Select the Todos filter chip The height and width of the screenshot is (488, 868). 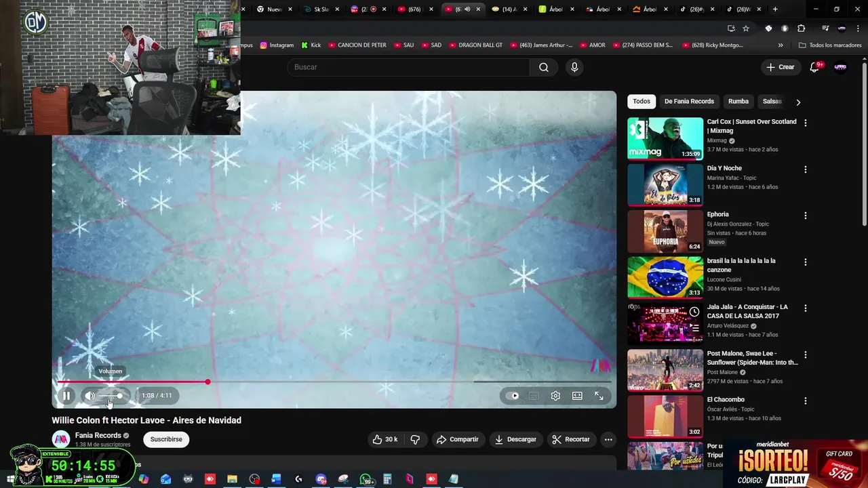(x=642, y=102)
